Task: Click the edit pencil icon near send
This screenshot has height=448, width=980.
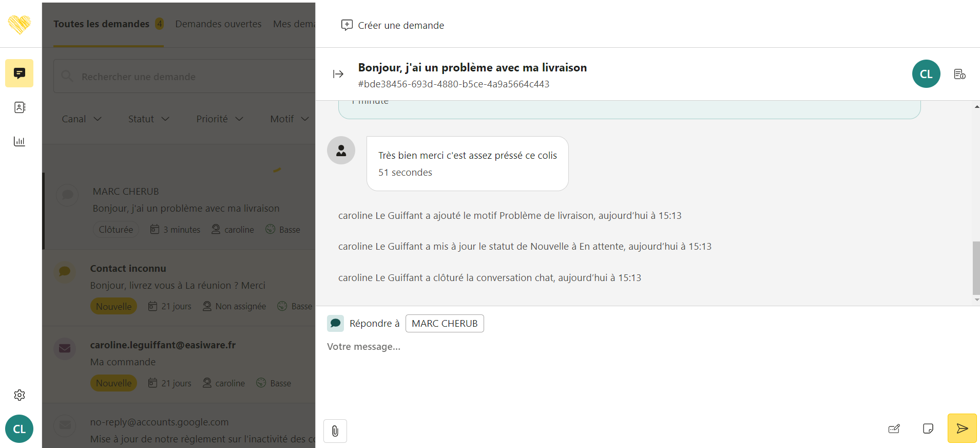Action: coord(894,428)
